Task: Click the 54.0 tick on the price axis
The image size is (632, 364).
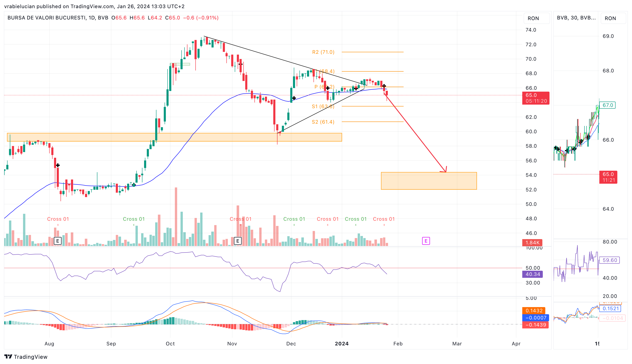Action: [x=531, y=175]
